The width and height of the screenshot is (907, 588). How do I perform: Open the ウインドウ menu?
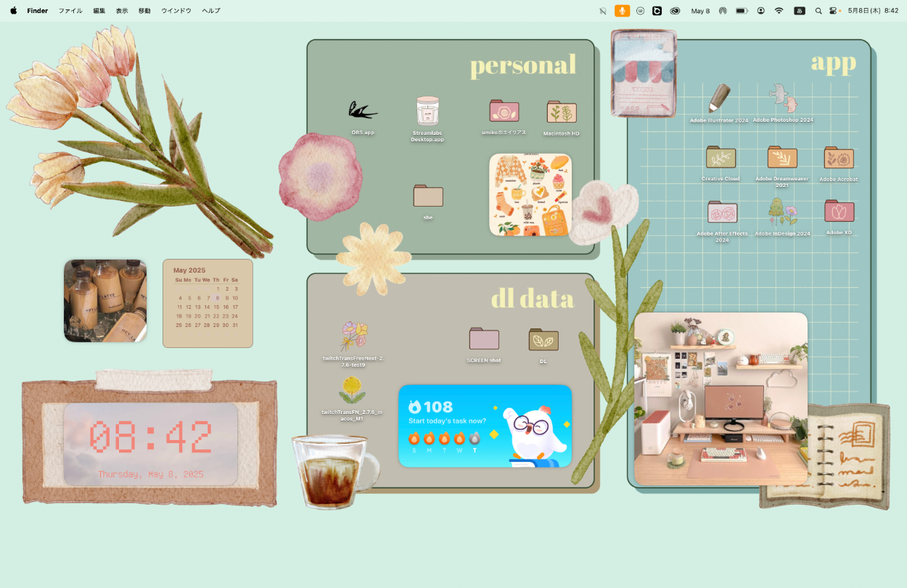176,11
